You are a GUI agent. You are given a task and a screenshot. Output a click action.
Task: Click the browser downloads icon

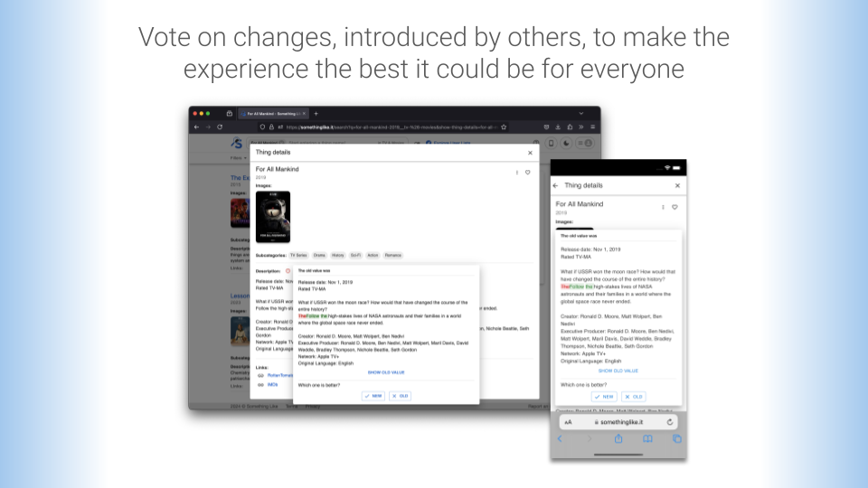coord(558,127)
